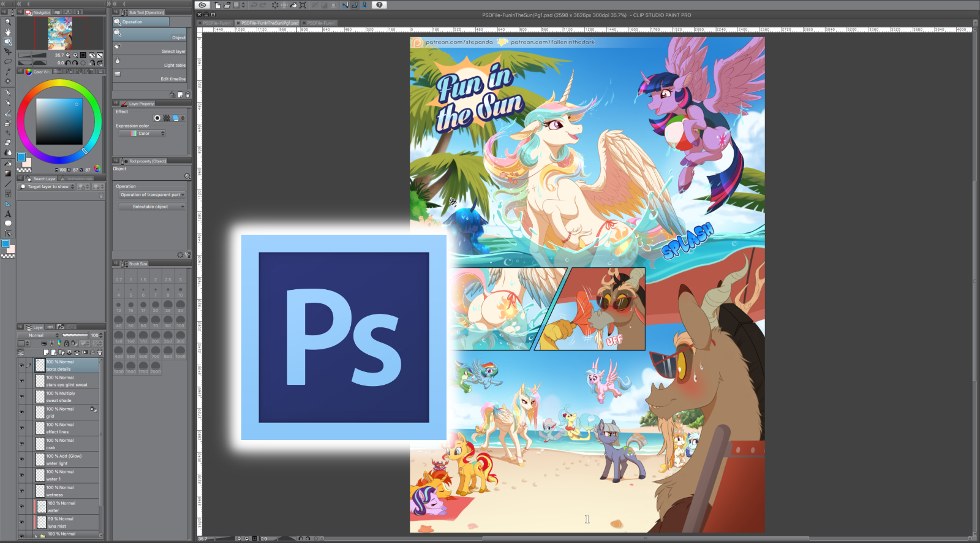This screenshot has height=543, width=980.
Task: Create a new raster layer
Action: point(47,352)
